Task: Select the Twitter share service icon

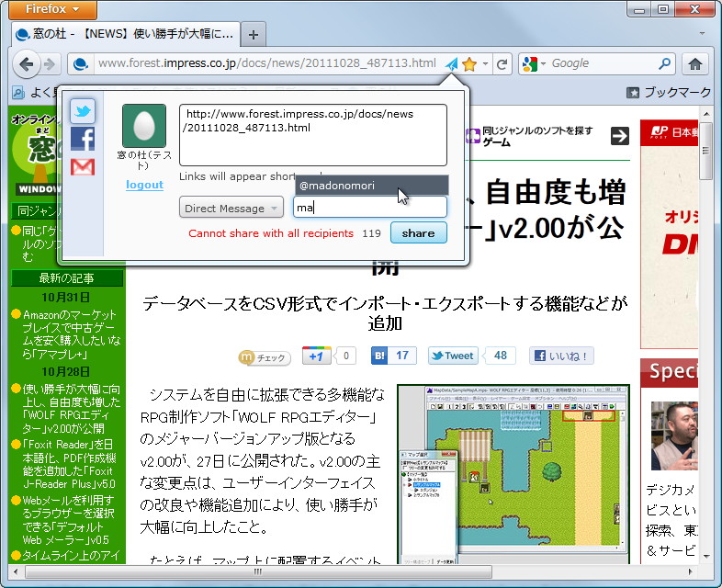Action: (83, 111)
